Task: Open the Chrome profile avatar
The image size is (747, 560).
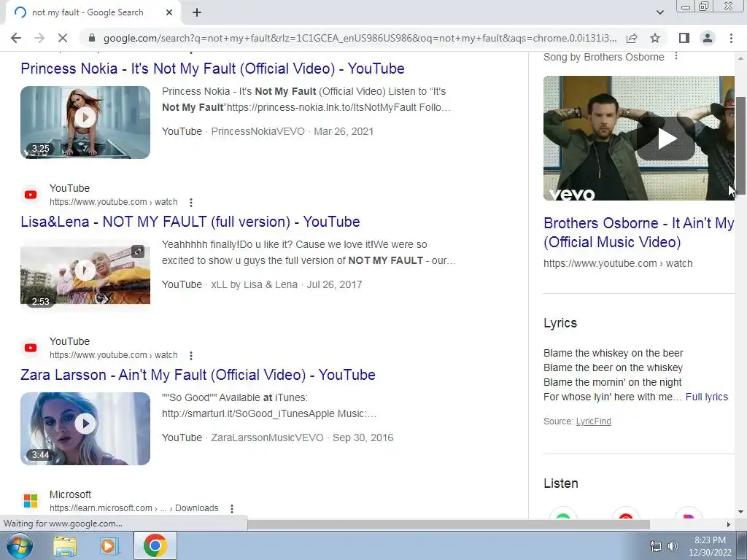Action: coord(708,38)
